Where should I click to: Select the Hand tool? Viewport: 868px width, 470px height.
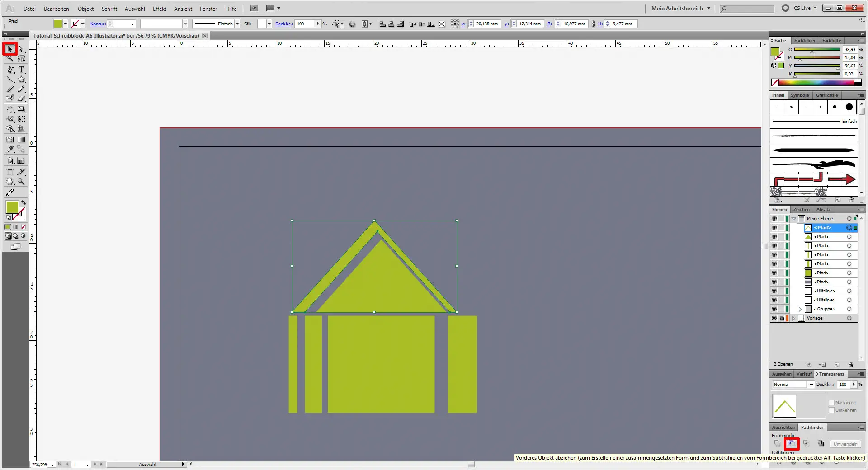pyautogui.click(x=9, y=181)
